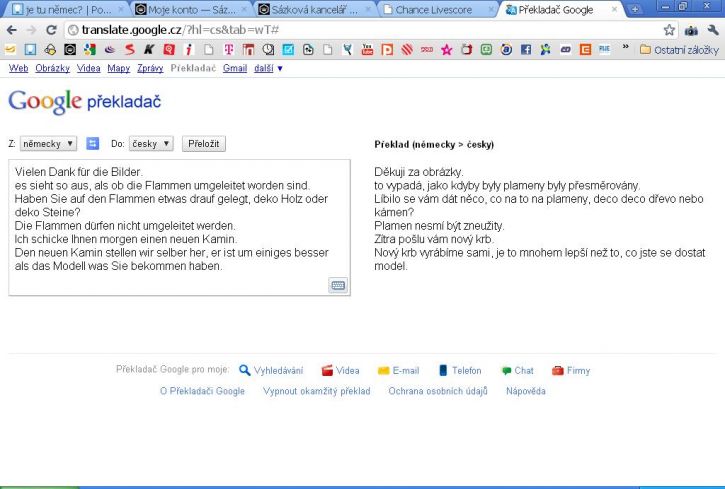Open the Firmy footer link
Viewport: 725px width, 489px height.
pos(571,370)
